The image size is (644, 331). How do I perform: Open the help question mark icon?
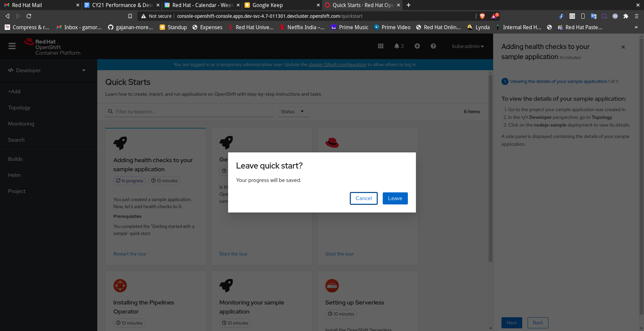pyautogui.click(x=433, y=46)
